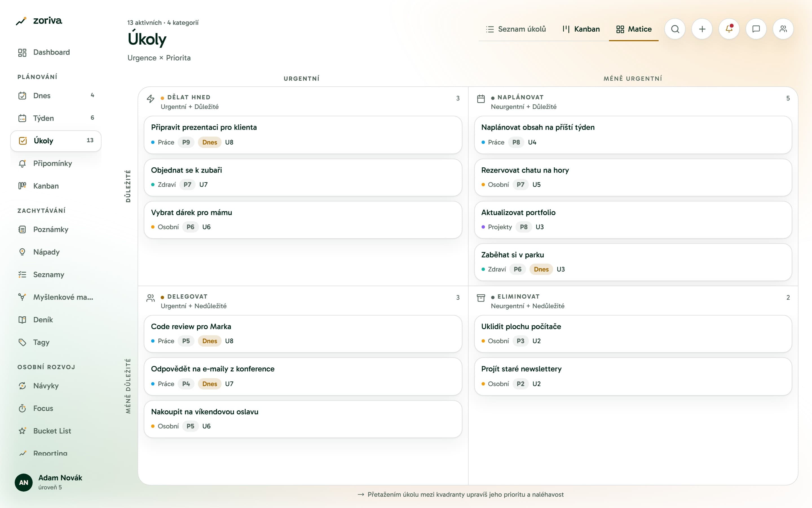Open Poznámky notes section

point(56,229)
